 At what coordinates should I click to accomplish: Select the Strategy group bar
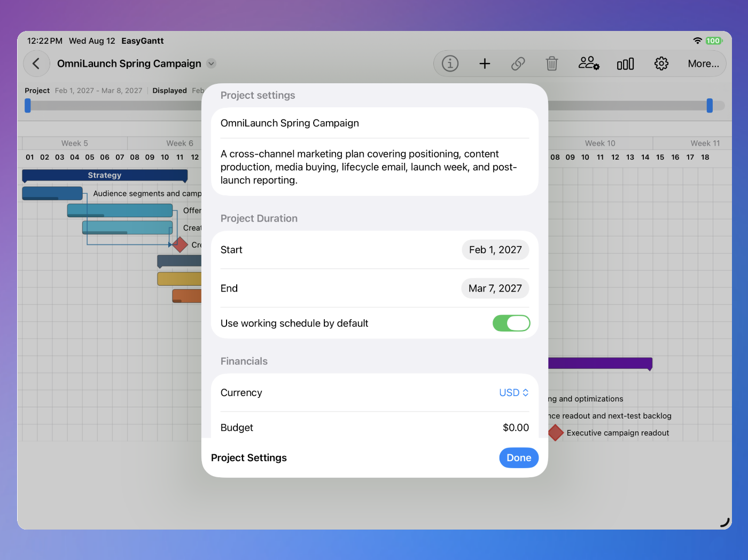pos(105,176)
